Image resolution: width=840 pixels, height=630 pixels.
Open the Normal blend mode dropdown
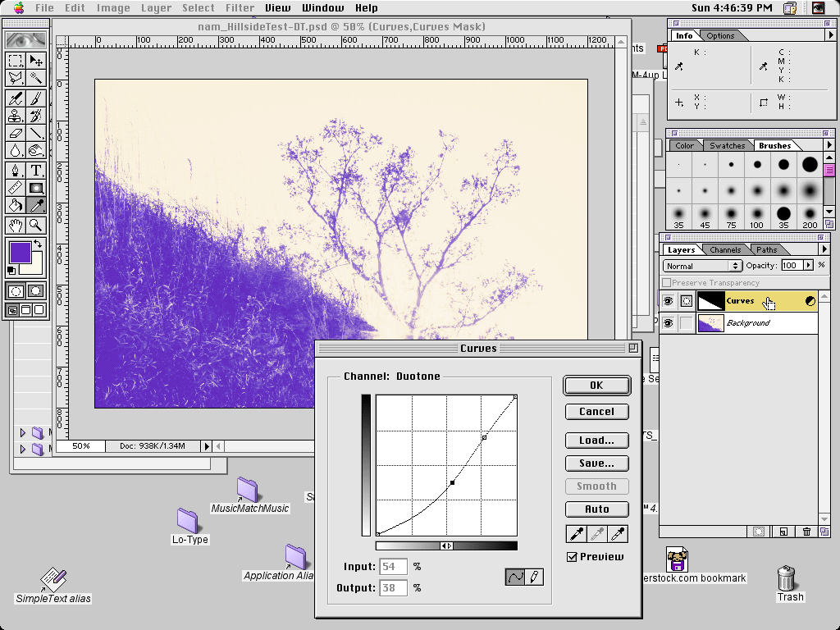tap(702, 266)
